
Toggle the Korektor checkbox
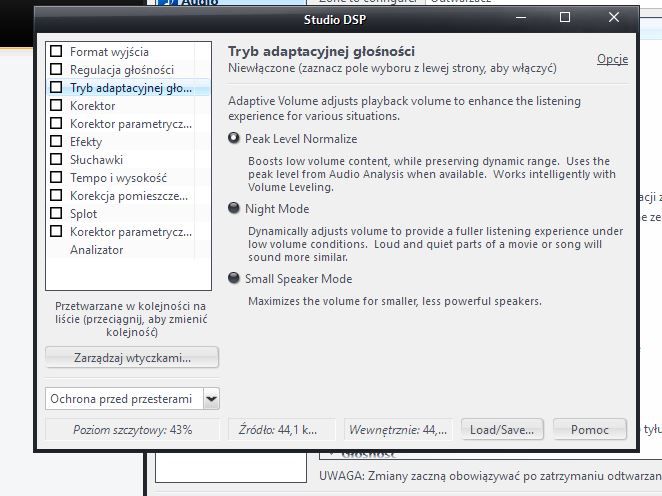click(x=56, y=106)
